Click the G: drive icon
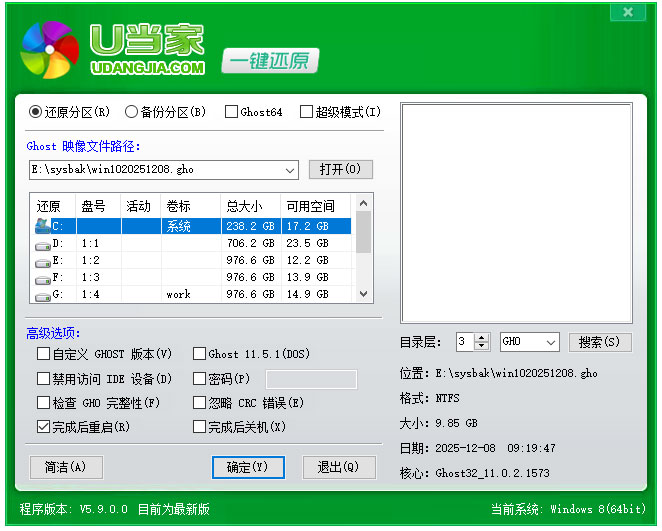 [x=43, y=296]
